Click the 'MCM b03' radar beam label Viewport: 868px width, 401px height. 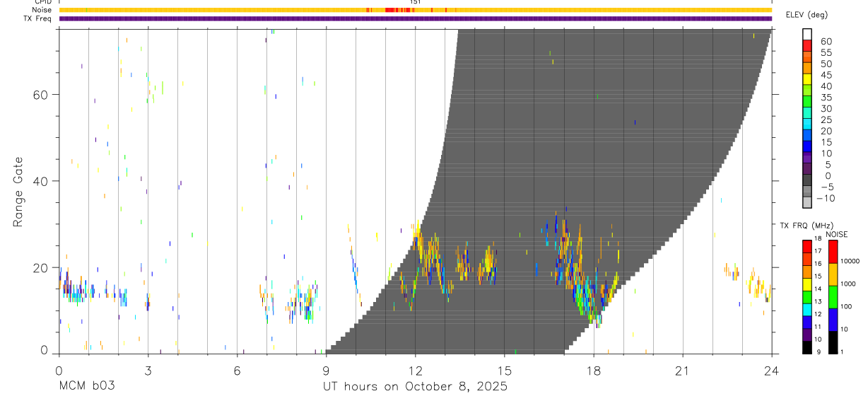[86, 386]
